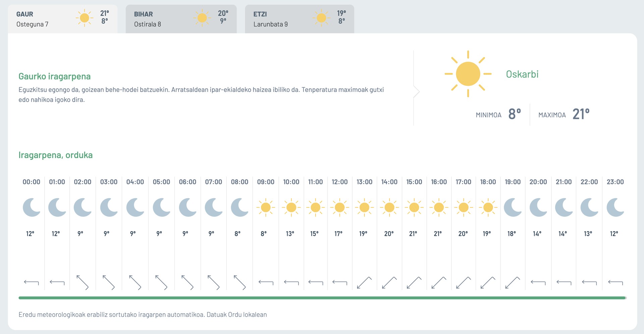
Task: Click the moon icon at 19:00
Action: pos(513,207)
